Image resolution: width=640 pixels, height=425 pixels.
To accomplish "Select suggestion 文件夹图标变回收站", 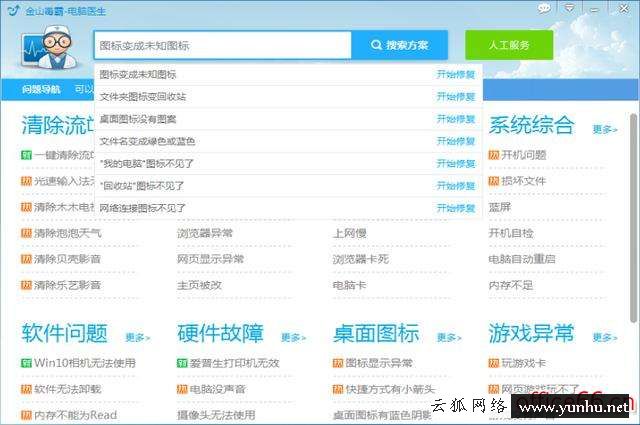I will (x=143, y=97).
